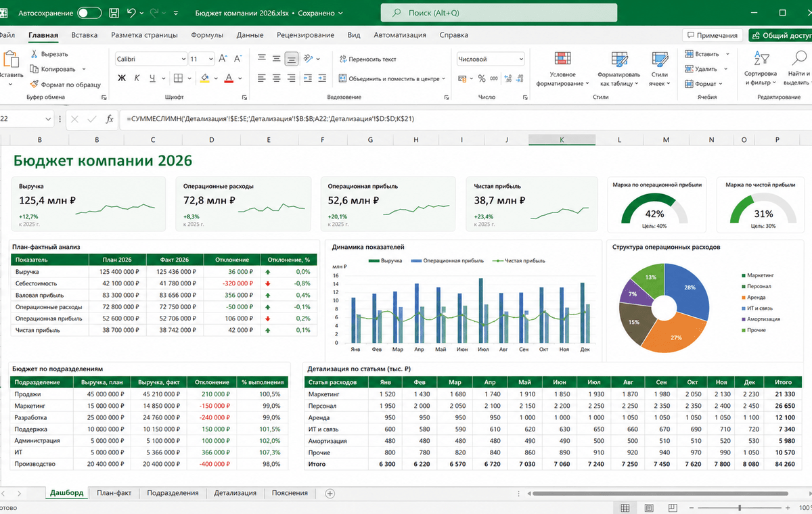Click into the formula bar

(x=466, y=119)
